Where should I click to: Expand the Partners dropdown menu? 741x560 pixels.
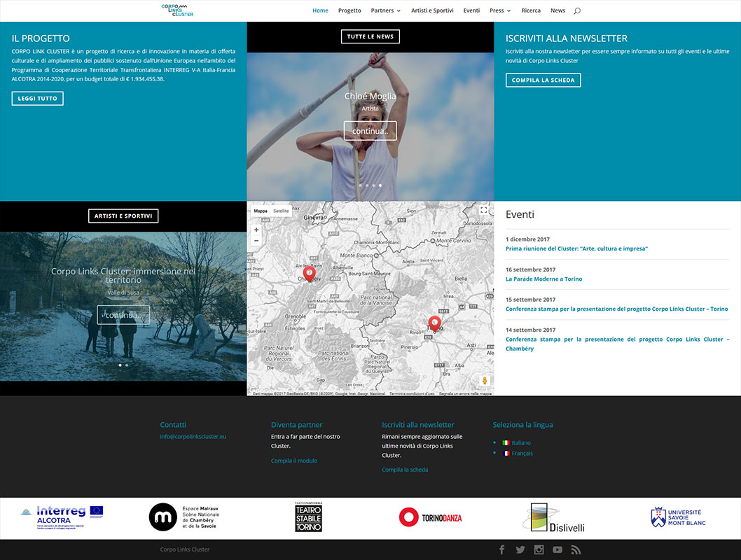386,10
